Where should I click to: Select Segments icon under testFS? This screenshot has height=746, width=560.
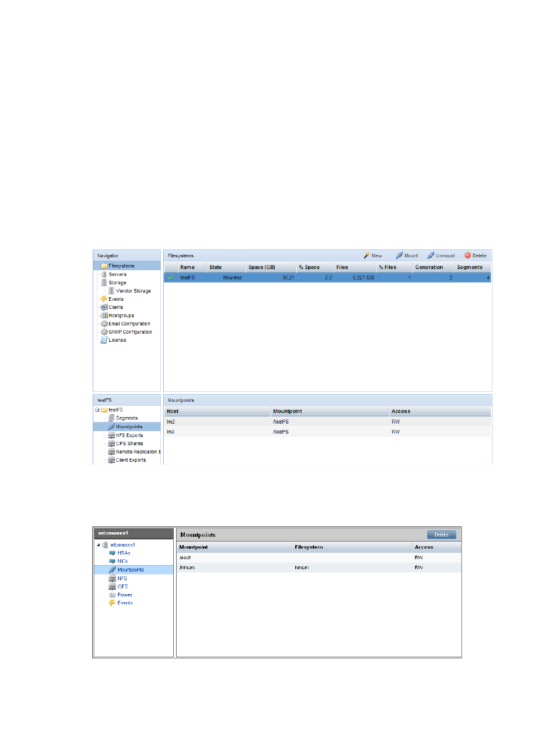(112, 418)
